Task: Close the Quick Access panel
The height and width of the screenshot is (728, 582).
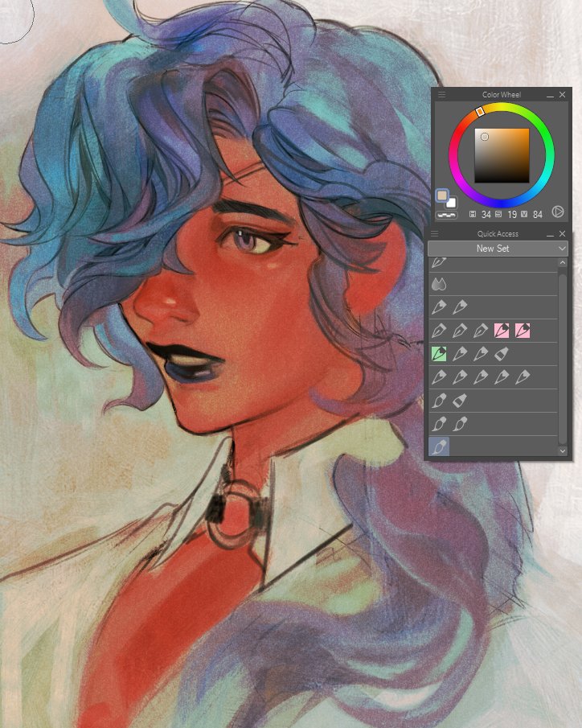Action: 562,233
